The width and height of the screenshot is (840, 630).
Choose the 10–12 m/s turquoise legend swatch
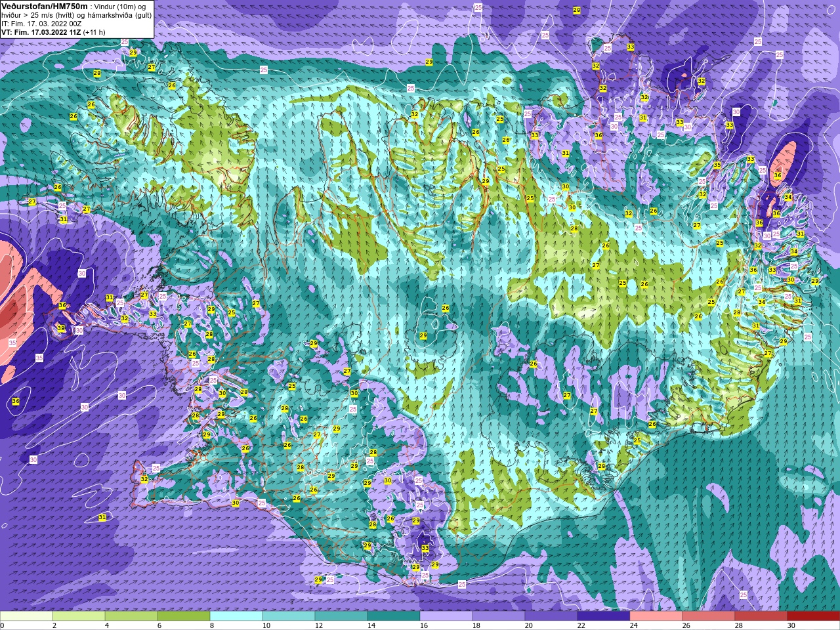coord(289,616)
